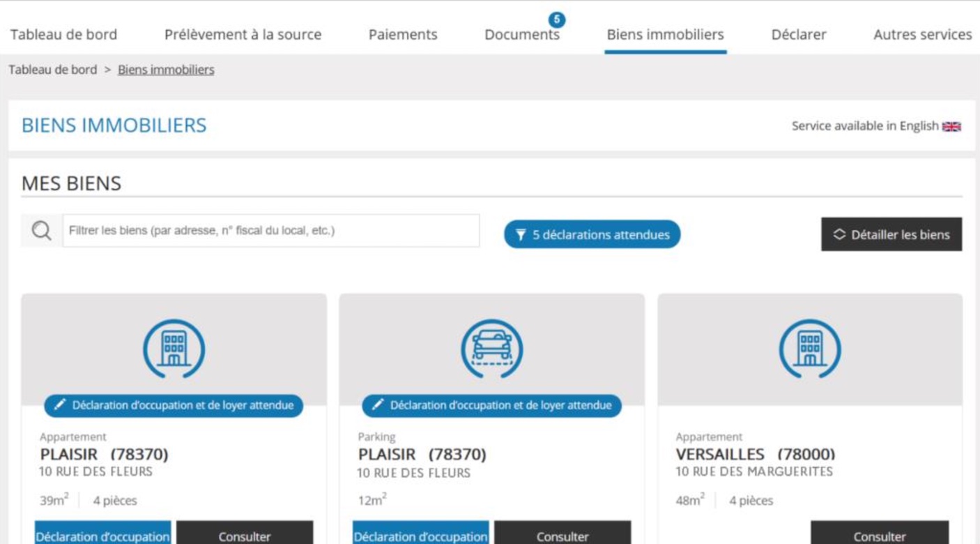Expand details with Détailler les biens
The height and width of the screenshot is (544, 980).
pos(891,234)
